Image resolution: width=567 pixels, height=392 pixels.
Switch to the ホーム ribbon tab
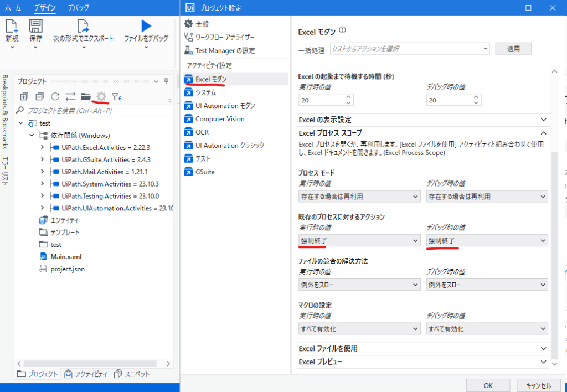(x=13, y=8)
